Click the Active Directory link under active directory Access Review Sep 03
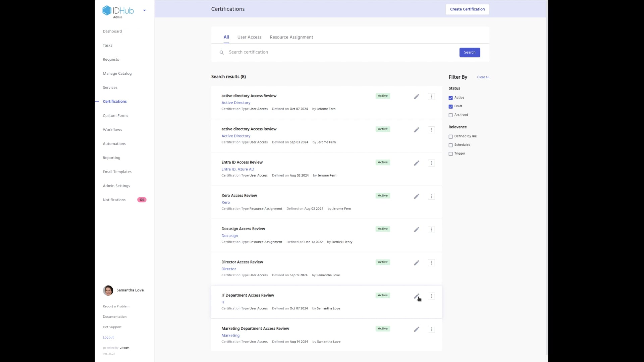Screen dimensions: 644x362 (x=236, y=136)
